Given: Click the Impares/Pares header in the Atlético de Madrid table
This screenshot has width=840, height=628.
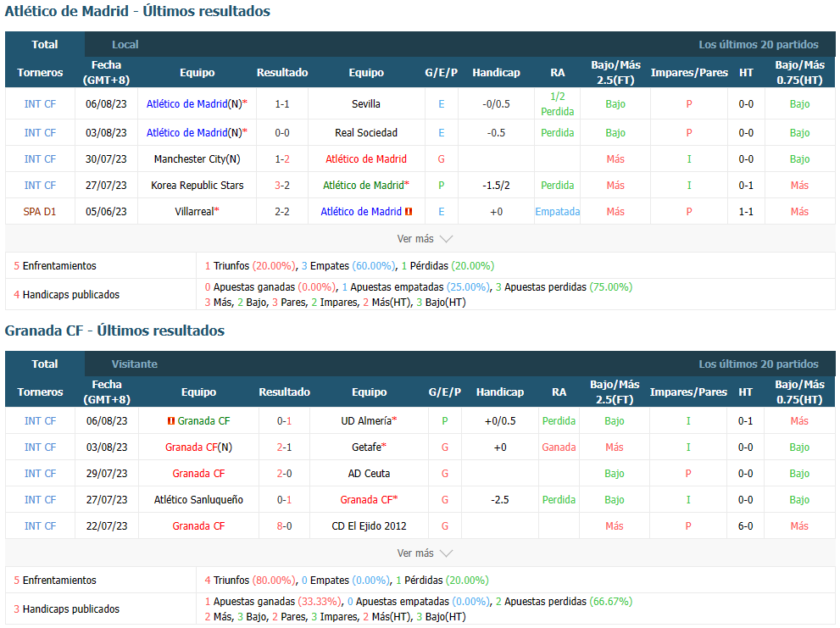Looking at the screenshot, I should coord(689,72).
